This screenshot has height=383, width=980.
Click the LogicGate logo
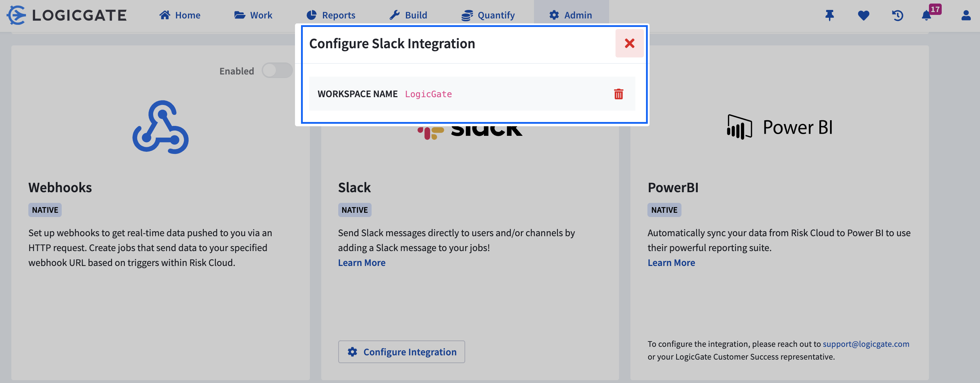[67, 15]
